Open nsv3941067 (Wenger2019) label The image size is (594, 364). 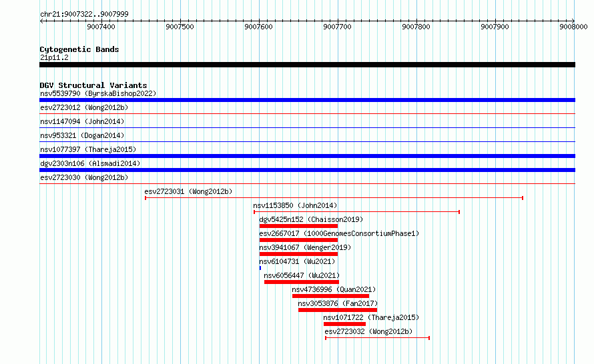305,247
